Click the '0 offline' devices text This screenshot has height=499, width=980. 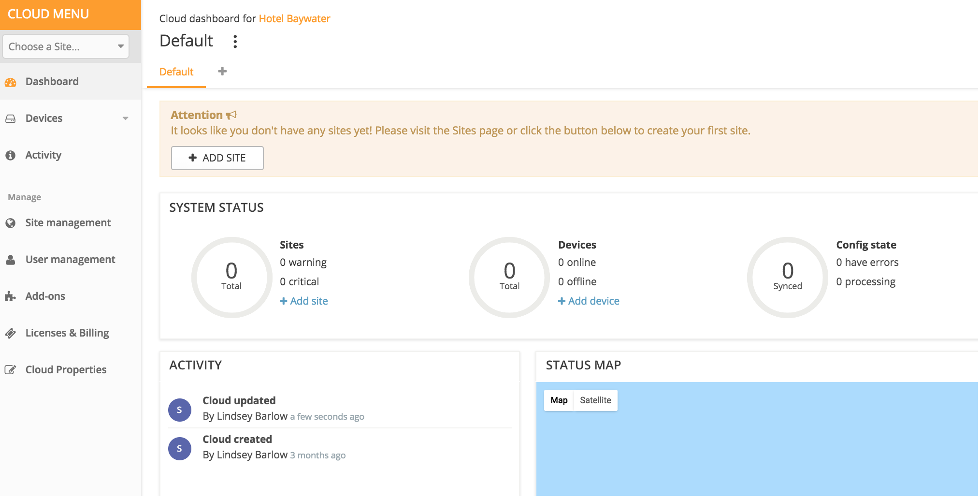(x=577, y=282)
